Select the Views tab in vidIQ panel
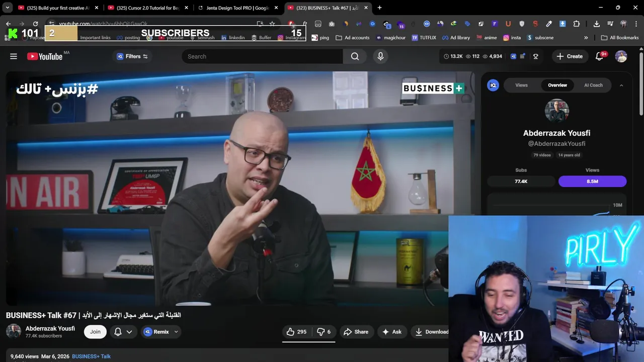The image size is (644, 362). coord(521,85)
